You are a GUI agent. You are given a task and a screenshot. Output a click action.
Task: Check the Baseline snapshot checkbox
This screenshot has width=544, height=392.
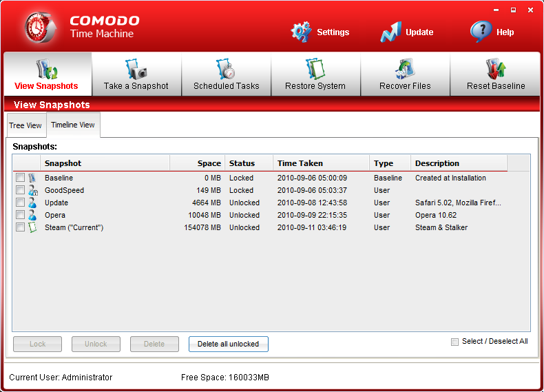pos(20,178)
